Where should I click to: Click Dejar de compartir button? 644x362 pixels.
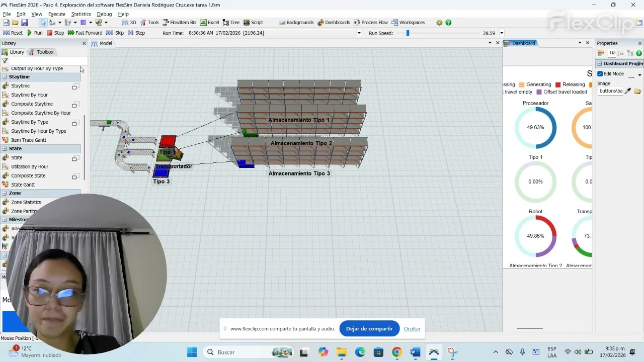point(369,329)
